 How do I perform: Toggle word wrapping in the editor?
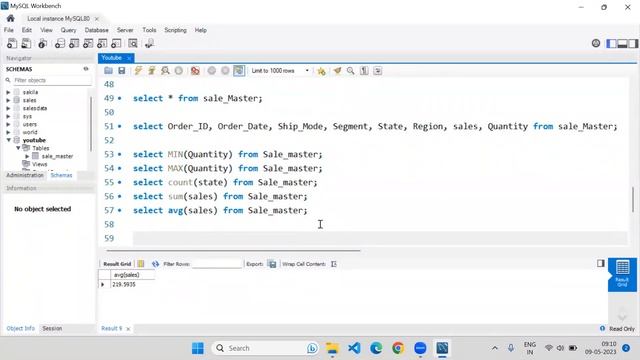(x=378, y=71)
